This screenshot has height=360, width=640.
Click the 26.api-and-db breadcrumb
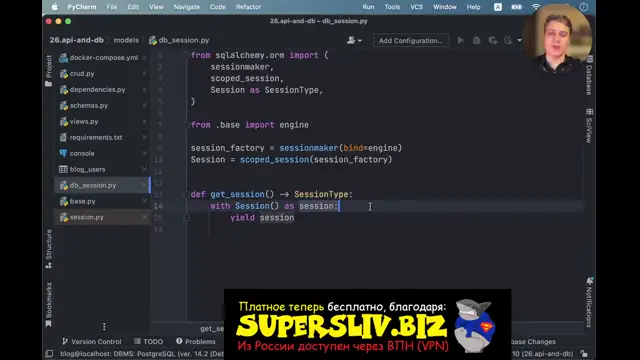point(76,40)
